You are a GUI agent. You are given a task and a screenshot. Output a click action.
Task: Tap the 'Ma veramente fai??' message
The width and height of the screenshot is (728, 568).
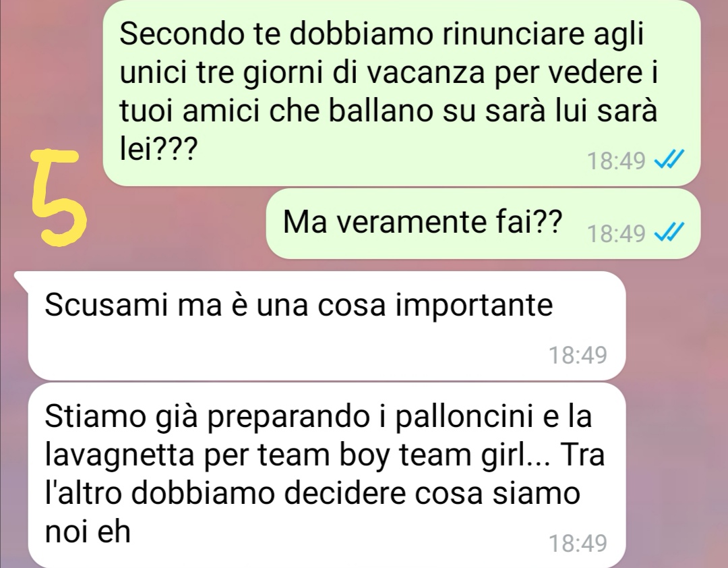click(x=483, y=223)
